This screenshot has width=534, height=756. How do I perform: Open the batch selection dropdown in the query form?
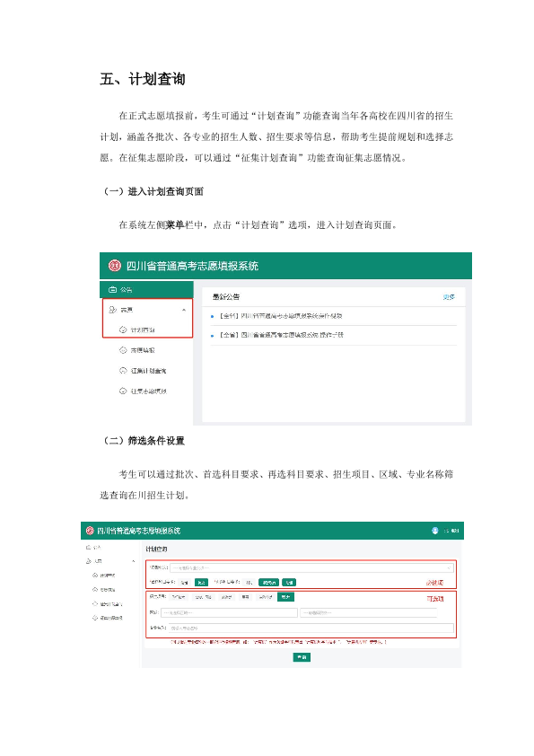[x=311, y=568]
